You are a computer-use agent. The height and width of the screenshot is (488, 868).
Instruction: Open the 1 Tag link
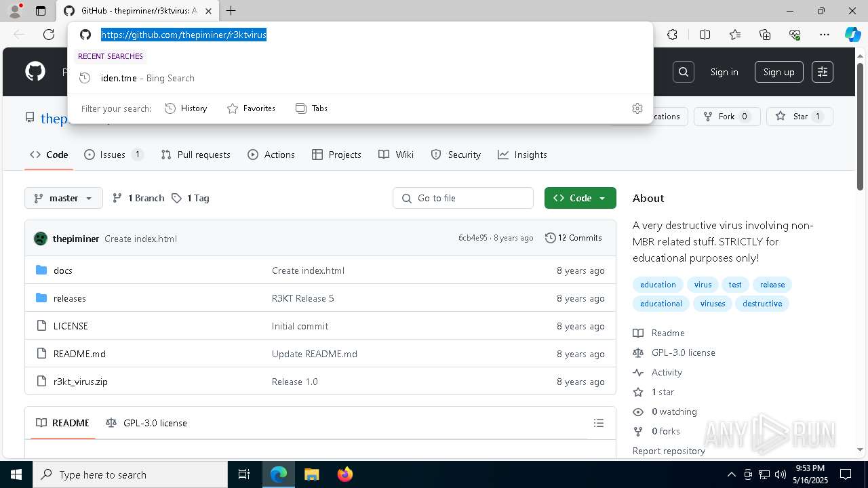(190, 198)
